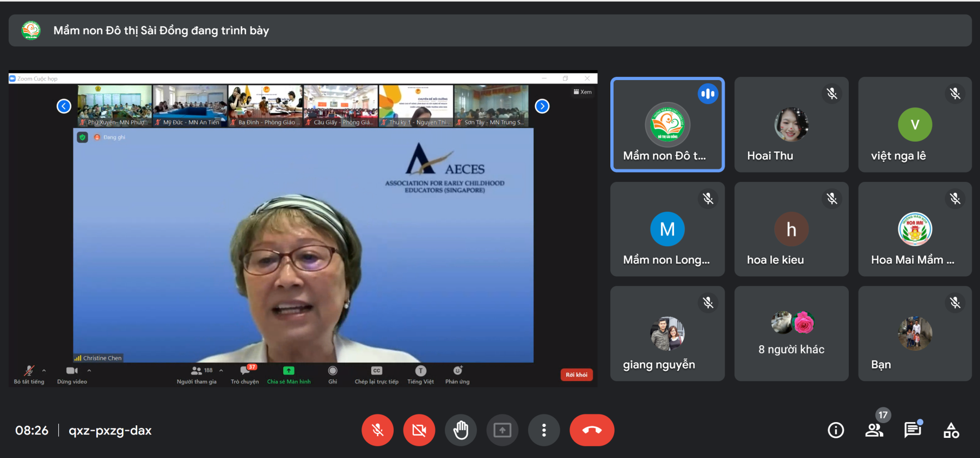Expand video options arrow beside Dừng video

coord(89,371)
